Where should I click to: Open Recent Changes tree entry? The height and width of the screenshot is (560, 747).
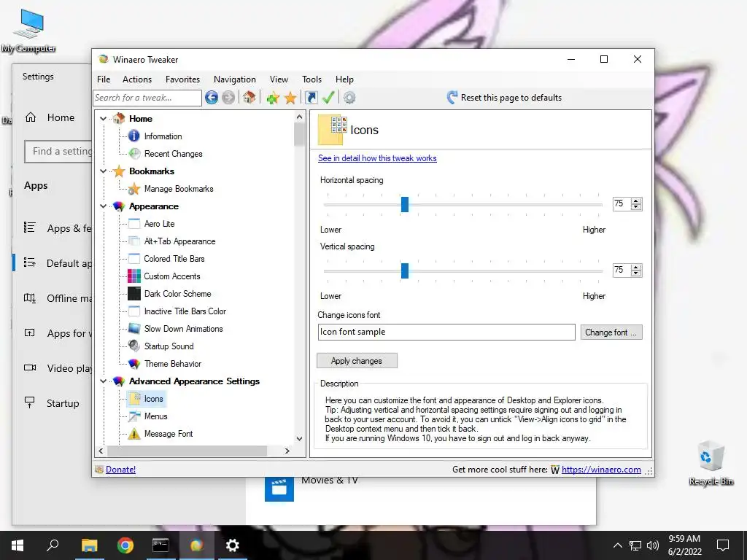(x=173, y=154)
